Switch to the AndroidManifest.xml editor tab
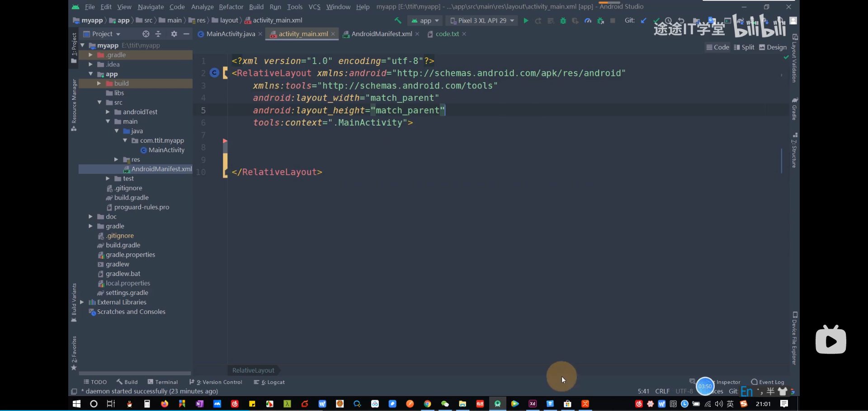The height and width of the screenshot is (411, 868). click(382, 34)
